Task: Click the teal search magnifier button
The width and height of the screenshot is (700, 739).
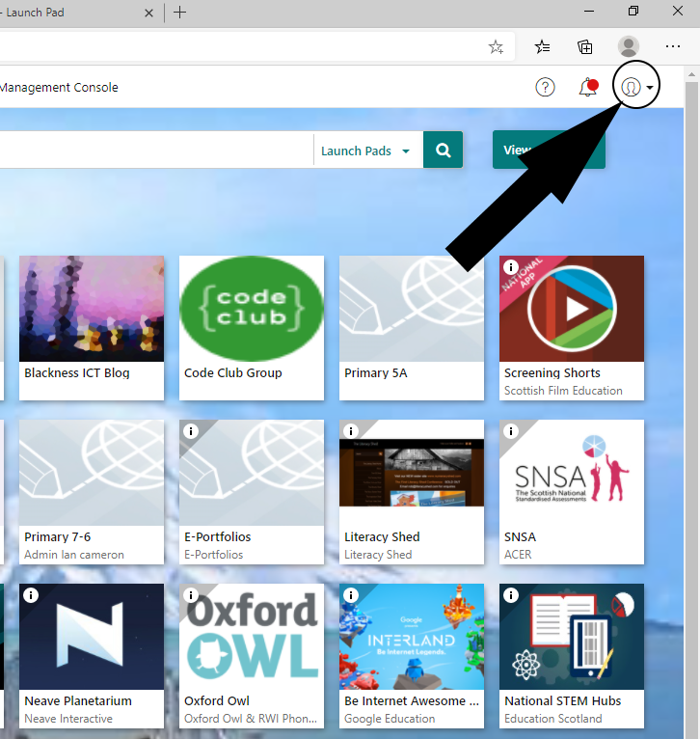Action: click(x=443, y=150)
